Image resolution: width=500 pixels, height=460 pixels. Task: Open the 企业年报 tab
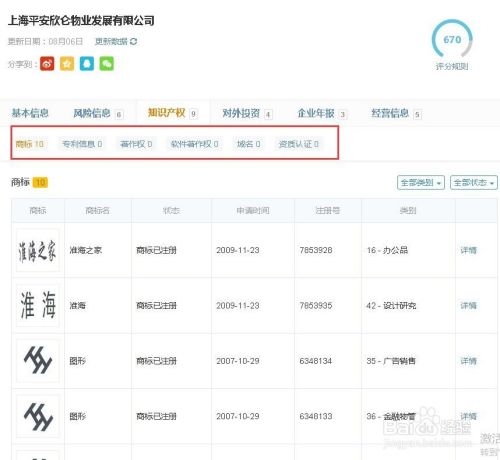(322, 113)
